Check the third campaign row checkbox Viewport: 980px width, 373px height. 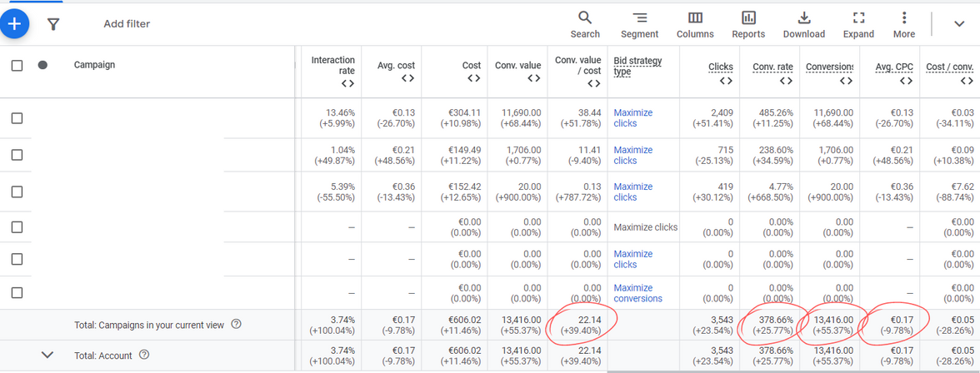point(17,191)
